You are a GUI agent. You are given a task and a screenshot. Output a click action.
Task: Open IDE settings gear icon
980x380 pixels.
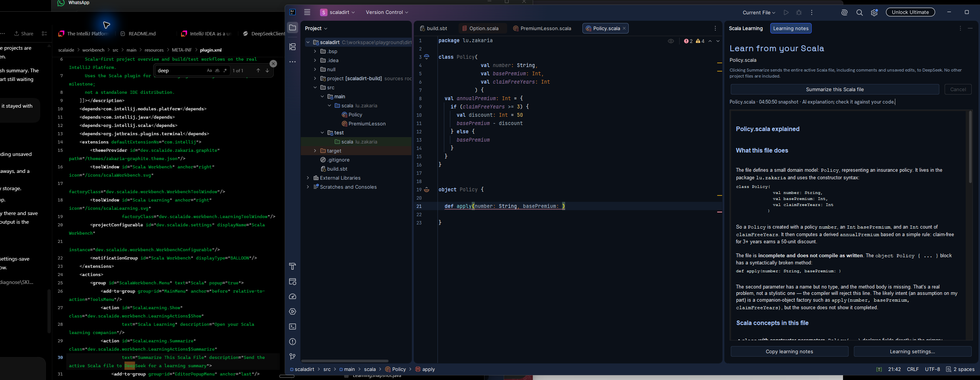pyautogui.click(x=874, y=12)
